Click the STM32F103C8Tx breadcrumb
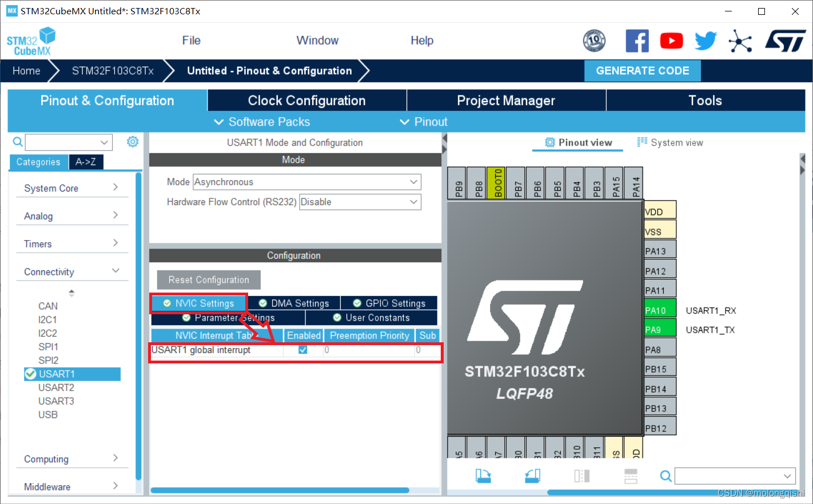 pyautogui.click(x=113, y=71)
